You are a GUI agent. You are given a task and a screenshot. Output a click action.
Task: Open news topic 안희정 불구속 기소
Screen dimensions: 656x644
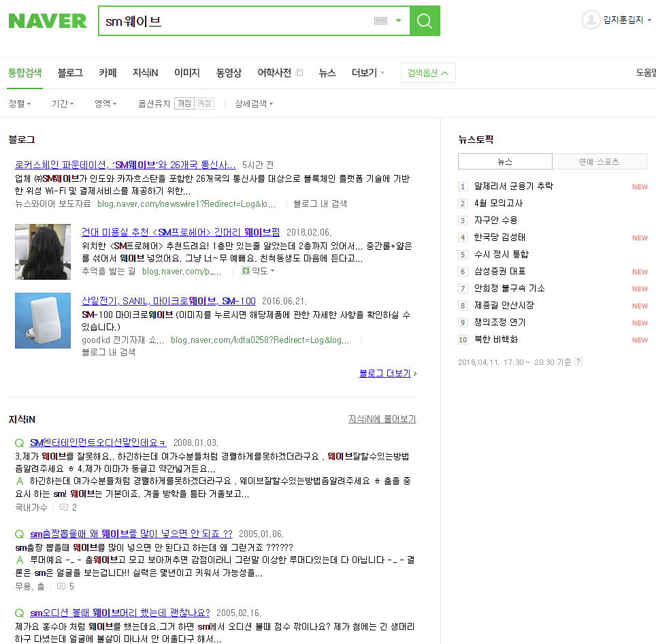(x=509, y=289)
